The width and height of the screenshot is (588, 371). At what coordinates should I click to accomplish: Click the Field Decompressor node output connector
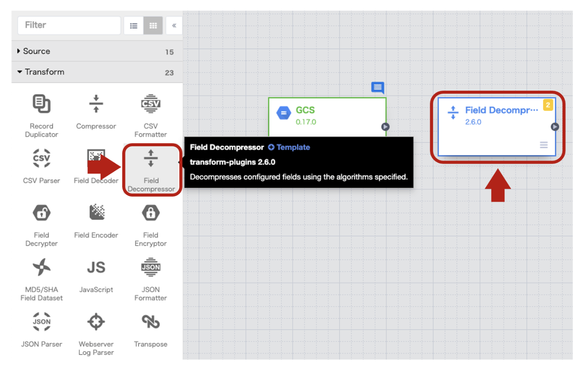tap(555, 127)
